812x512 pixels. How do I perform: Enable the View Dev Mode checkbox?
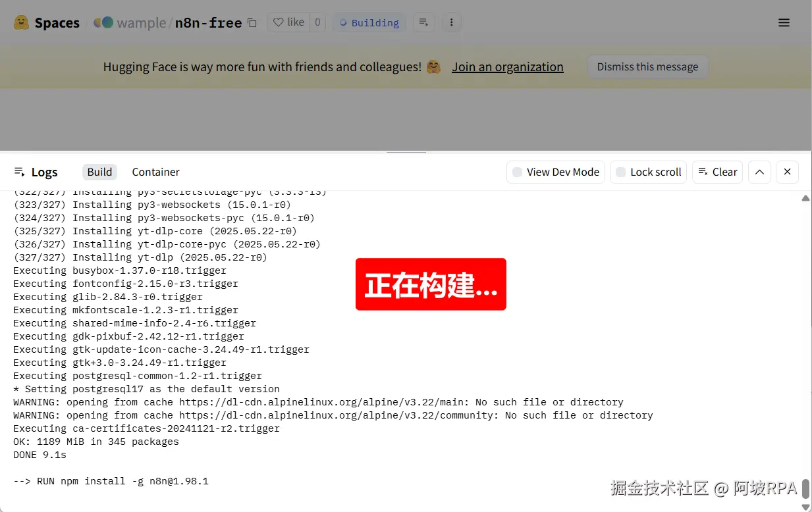[518, 172]
